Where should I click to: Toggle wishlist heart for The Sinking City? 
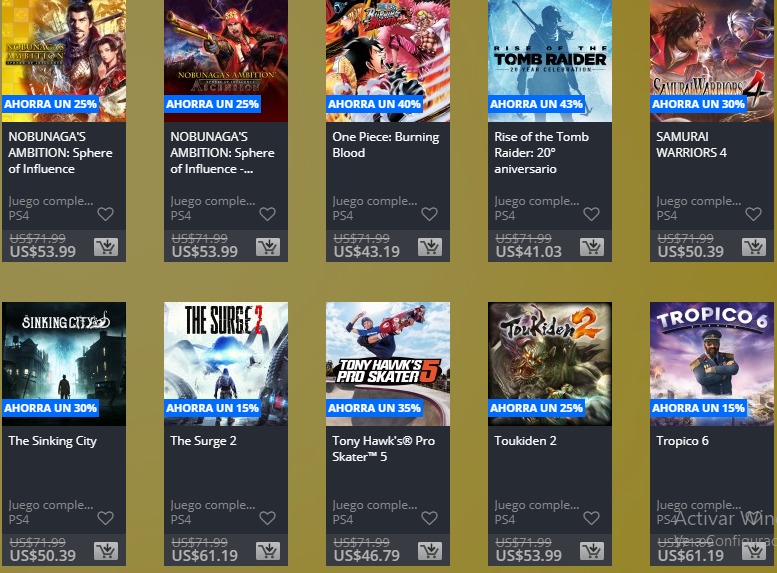105,518
